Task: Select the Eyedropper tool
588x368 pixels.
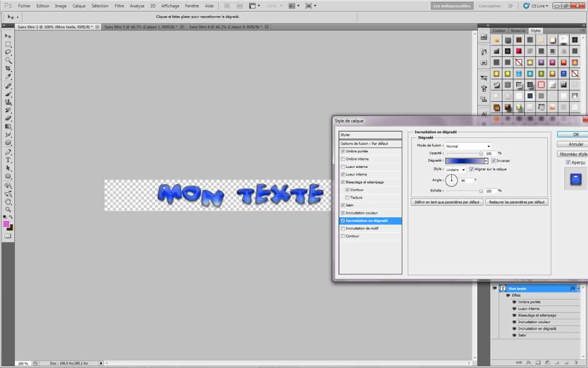Action: point(8,76)
